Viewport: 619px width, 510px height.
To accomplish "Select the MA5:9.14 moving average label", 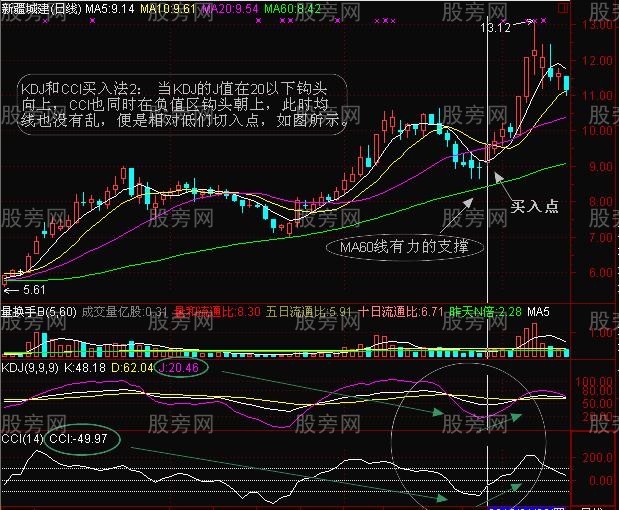I will coord(109,9).
